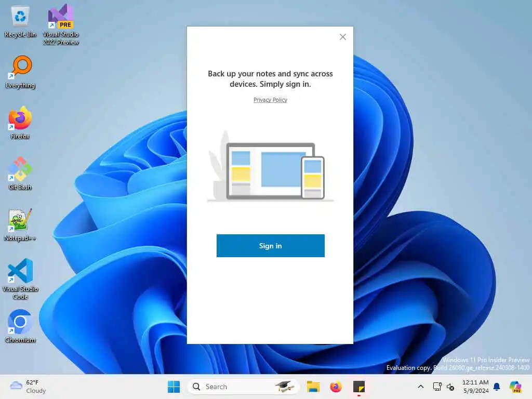Image resolution: width=532 pixels, height=399 pixels.
Task: Open Firefox from the taskbar
Action: tap(336, 387)
